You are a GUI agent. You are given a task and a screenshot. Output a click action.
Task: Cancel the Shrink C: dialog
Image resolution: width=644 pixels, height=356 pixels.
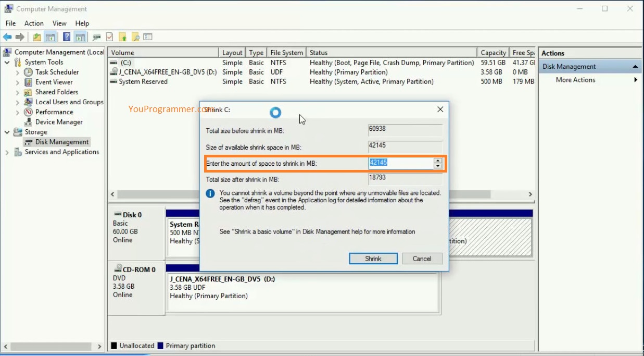click(422, 259)
